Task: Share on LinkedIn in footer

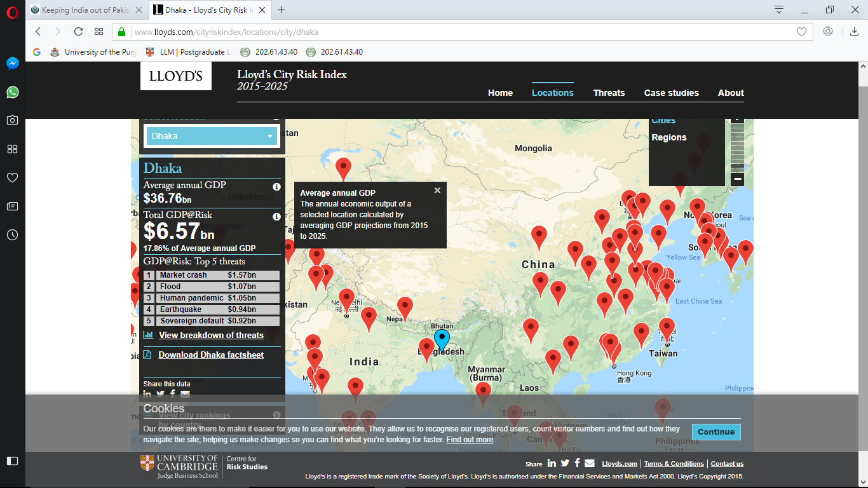Action: click(552, 463)
